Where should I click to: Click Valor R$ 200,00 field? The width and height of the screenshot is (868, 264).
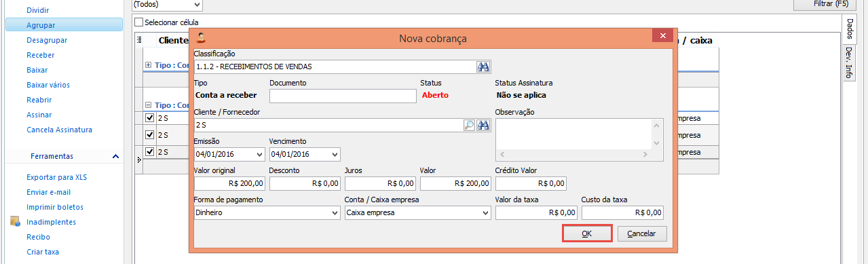click(455, 183)
